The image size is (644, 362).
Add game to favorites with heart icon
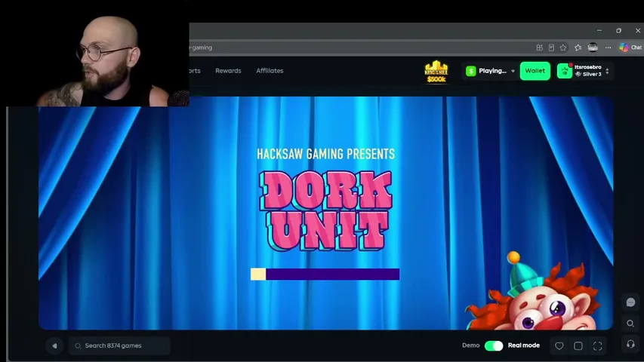click(x=559, y=346)
